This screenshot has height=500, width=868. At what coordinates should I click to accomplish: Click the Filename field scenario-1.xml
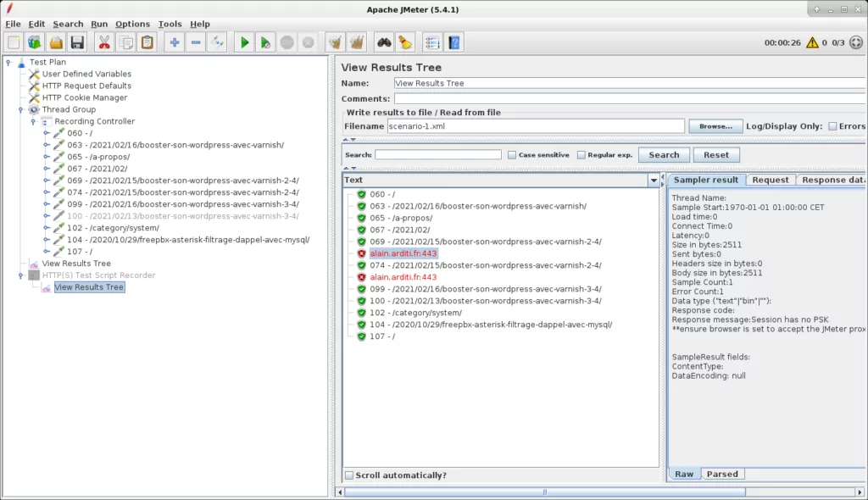[x=536, y=126]
